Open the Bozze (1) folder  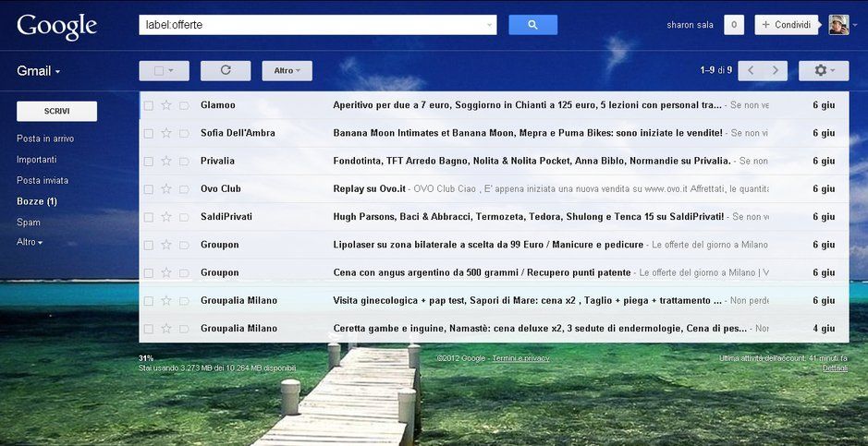pyautogui.click(x=37, y=201)
